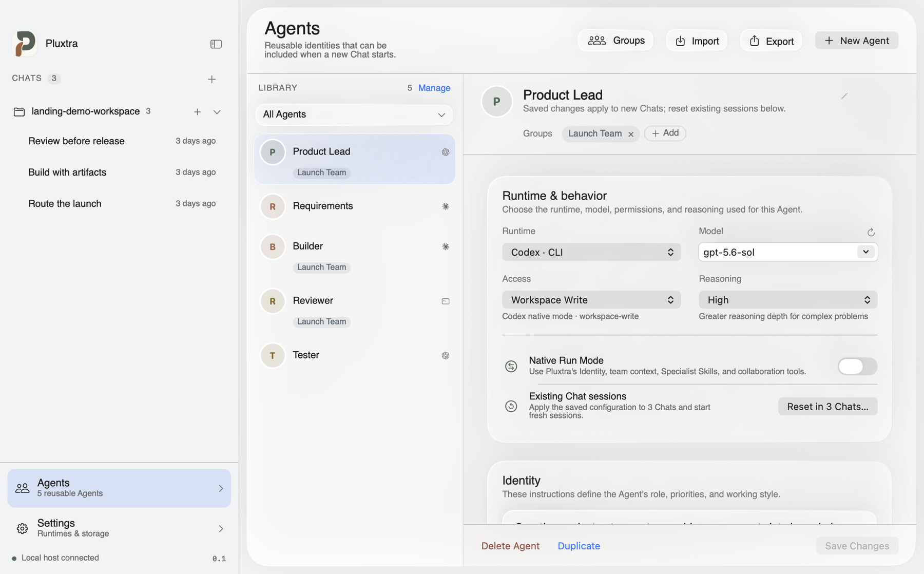Screen dimensions: 924x574
Task: Click the Identity instructions text box
Action: click(x=689, y=518)
